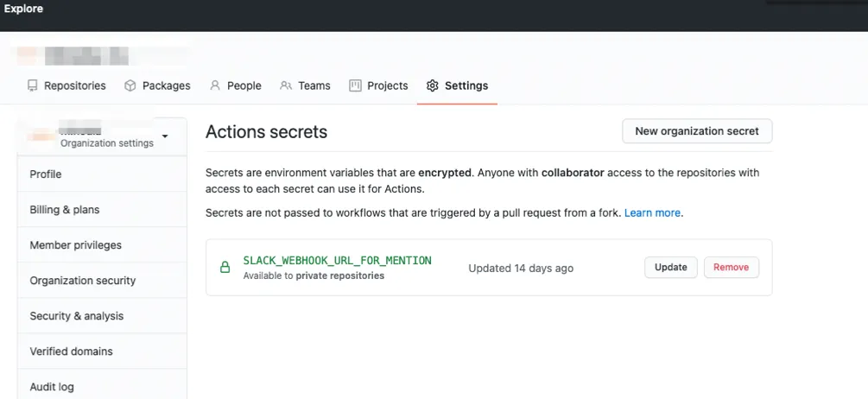Remove the SLACK_WEBHOOK_URL_FOR_MENTION secret
This screenshot has height=399, width=868.
click(x=731, y=268)
